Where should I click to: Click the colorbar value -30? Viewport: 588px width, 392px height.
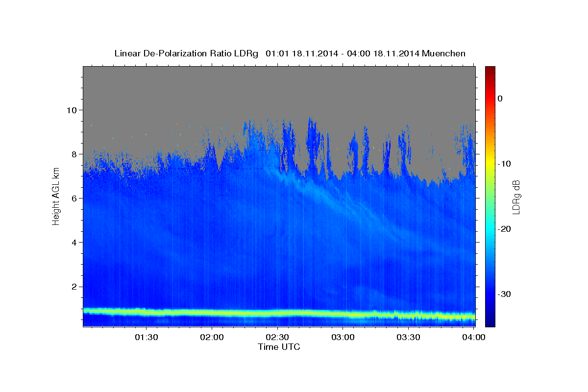pyautogui.click(x=505, y=294)
